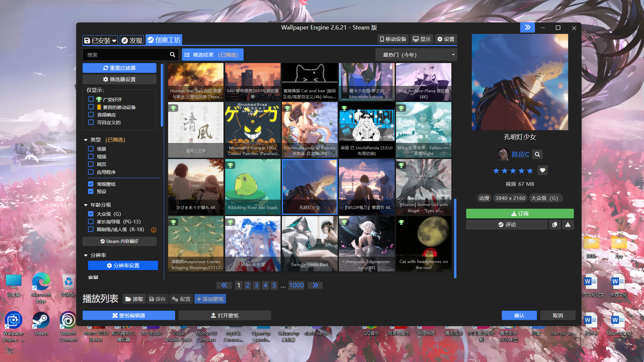Collapse the 分辨率 section
This screenshot has height=362, width=644.
click(86, 255)
